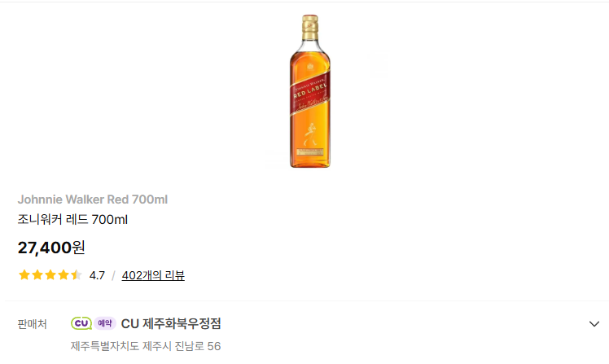
Task: Click the 판매처 label
Action: (33, 324)
